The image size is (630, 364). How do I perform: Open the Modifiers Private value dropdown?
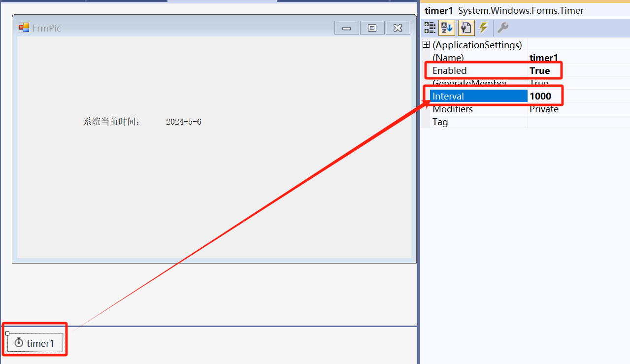tap(576, 109)
